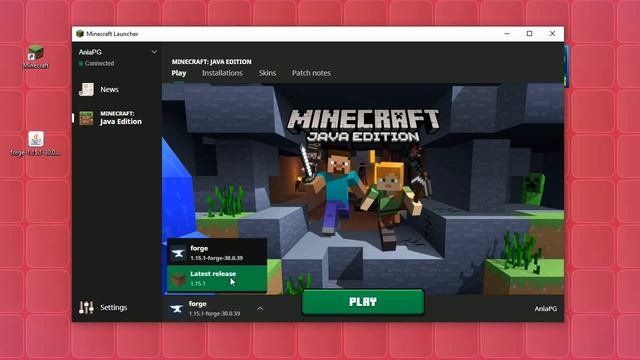Open the Settings sliders icon
The image size is (640, 360).
(x=86, y=307)
